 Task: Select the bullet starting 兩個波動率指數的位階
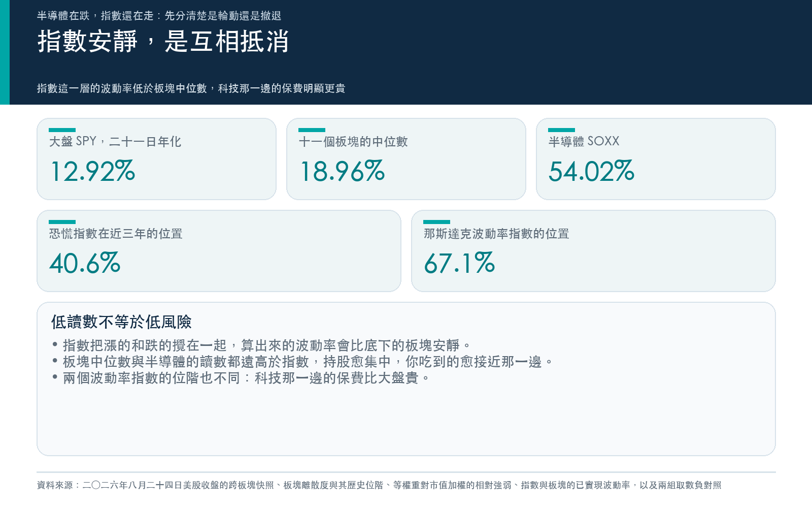pos(240,378)
